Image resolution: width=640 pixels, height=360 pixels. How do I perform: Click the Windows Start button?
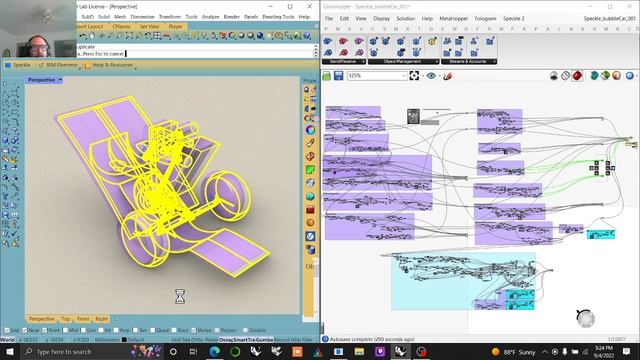[x=9, y=351]
